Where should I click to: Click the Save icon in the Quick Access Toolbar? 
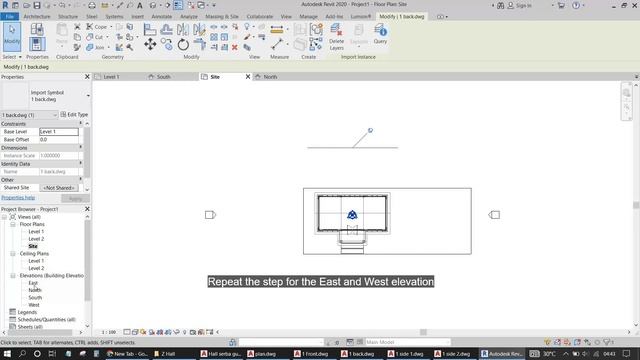point(37,5)
